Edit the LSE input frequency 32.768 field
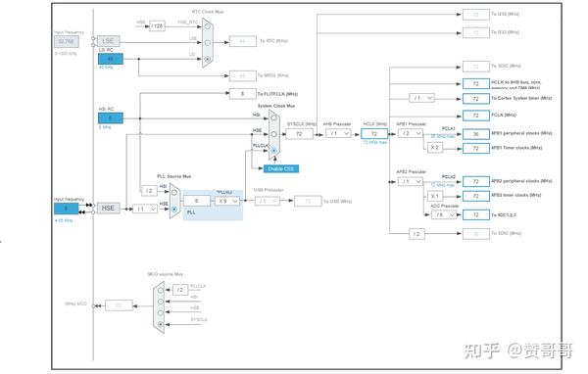 pyautogui.click(x=67, y=41)
